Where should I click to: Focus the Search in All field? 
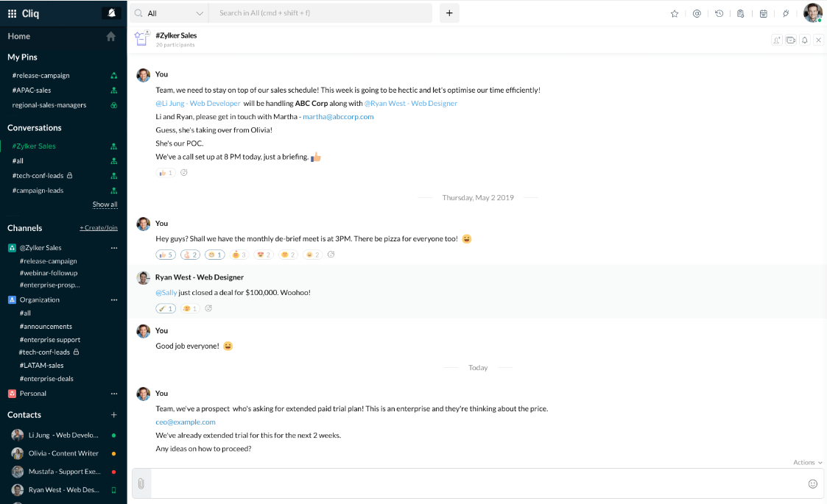click(x=320, y=13)
